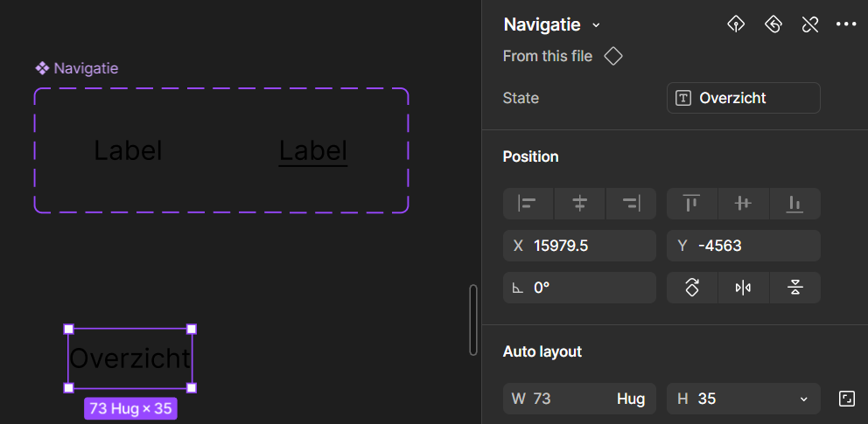Viewport: 868px width, 424px height.
Task: Click the reset instance changes icon
Action: point(773,24)
